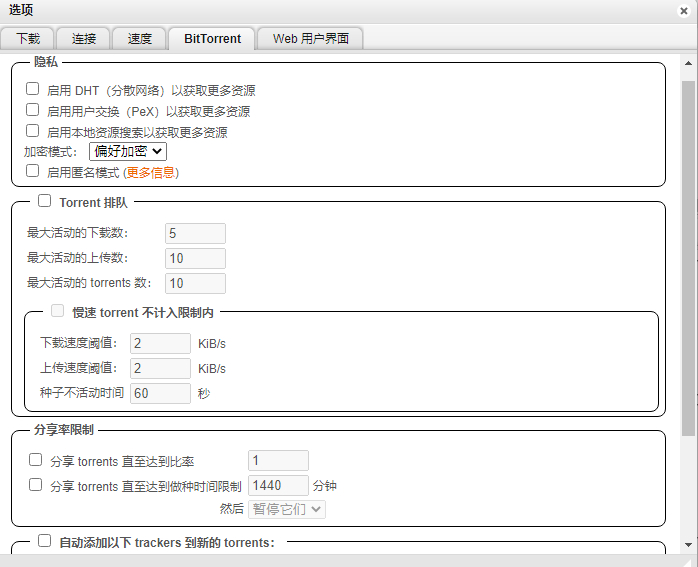
Task: Open the 然后 暂停它们 dropdown
Action: tap(287, 509)
